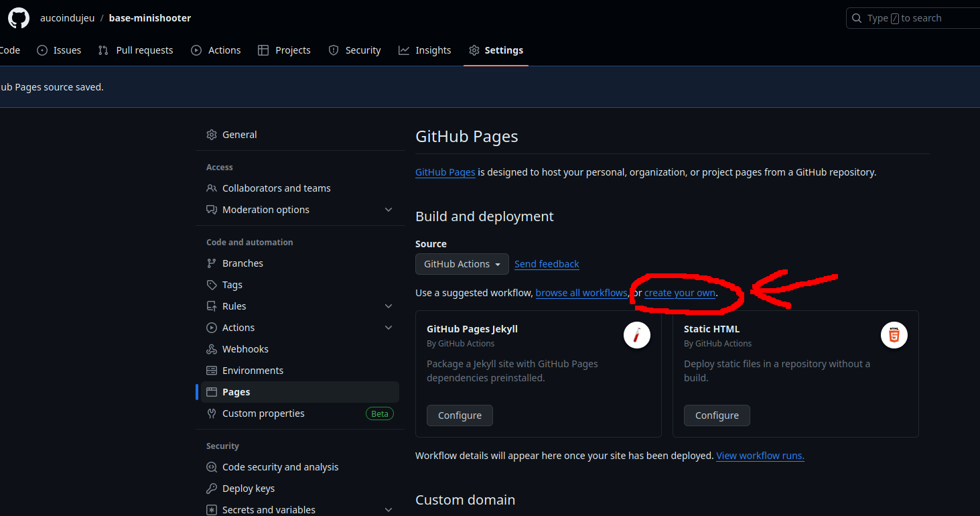Switch to the Issues tab
Viewport: 980px width, 516px height.
pyautogui.click(x=59, y=50)
